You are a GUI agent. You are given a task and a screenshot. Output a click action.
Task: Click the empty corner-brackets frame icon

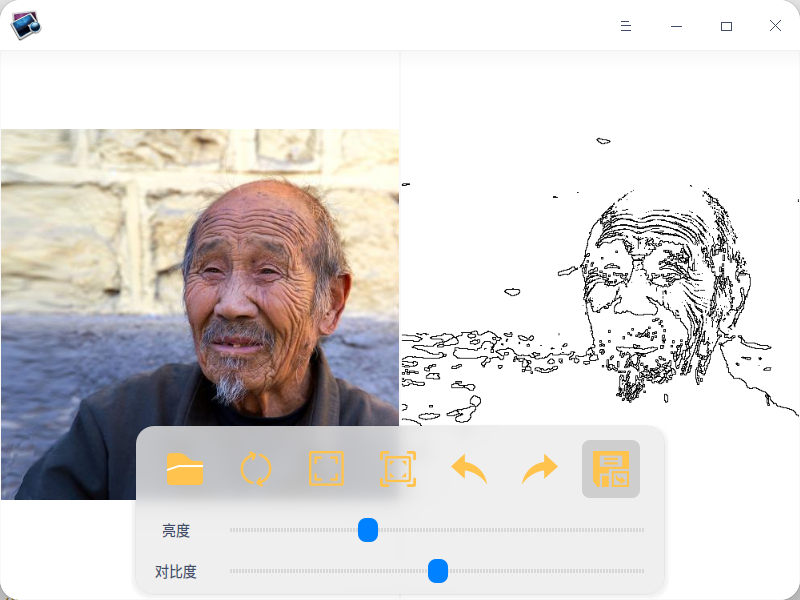point(327,468)
